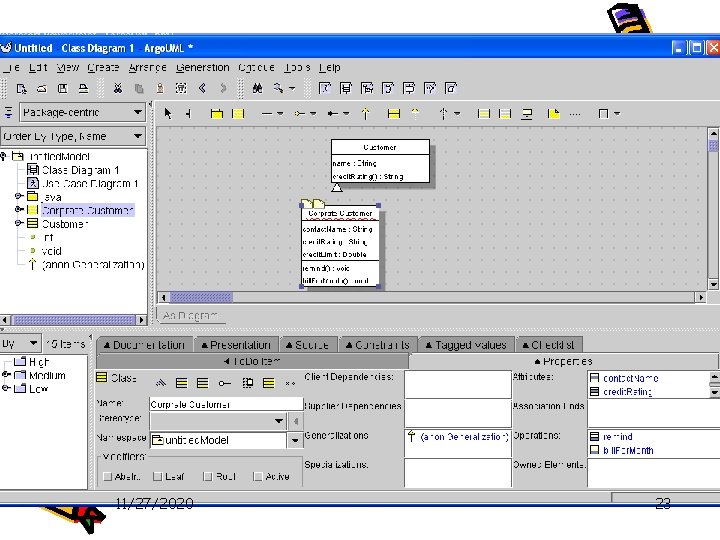Switch to the Documentation tab

[x=144, y=345]
